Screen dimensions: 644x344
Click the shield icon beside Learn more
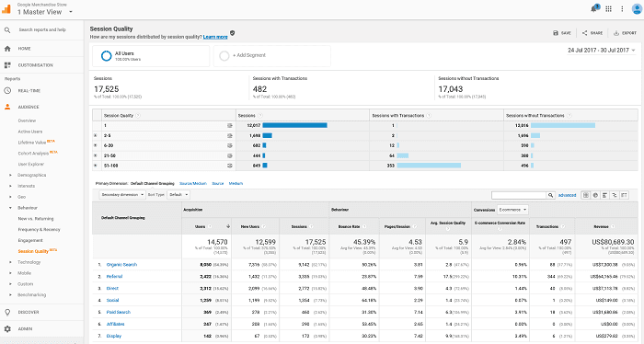pos(233,33)
